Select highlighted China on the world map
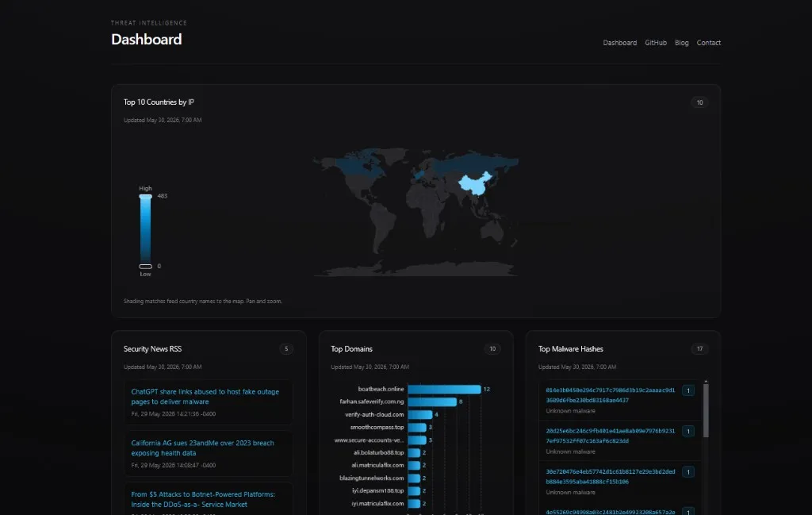 coord(474,184)
